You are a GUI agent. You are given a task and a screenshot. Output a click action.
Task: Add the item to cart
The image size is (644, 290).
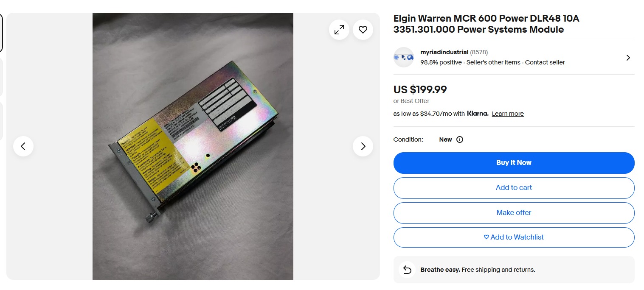pyautogui.click(x=514, y=188)
